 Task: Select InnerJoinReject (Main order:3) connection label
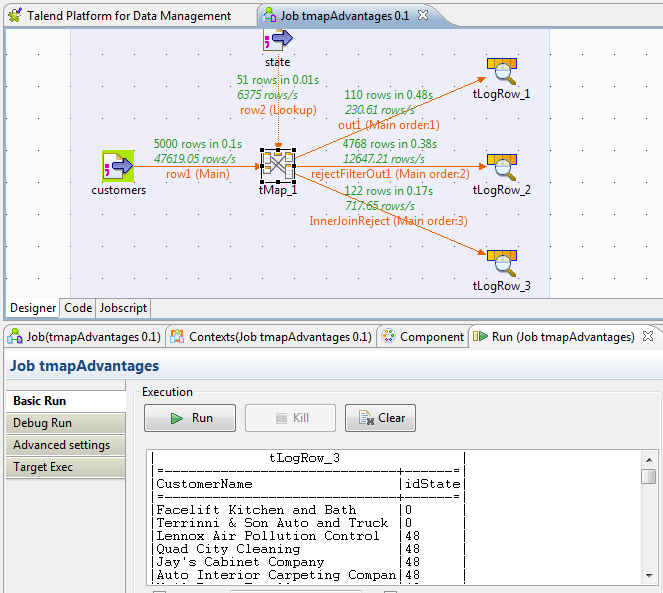[x=388, y=221]
